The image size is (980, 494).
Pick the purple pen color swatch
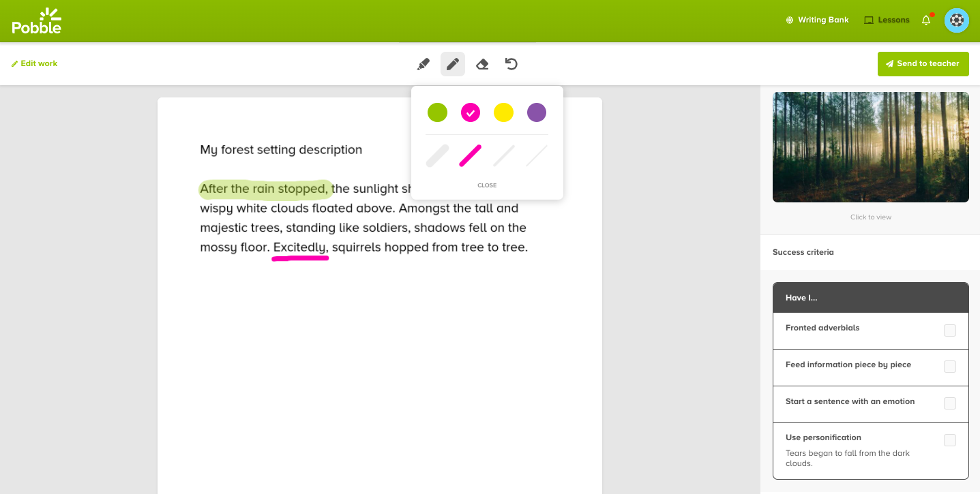(x=537, y=112)
